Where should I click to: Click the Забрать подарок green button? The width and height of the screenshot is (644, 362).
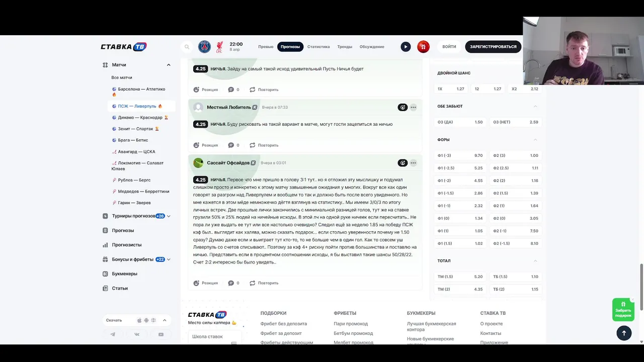coord(623,310)
